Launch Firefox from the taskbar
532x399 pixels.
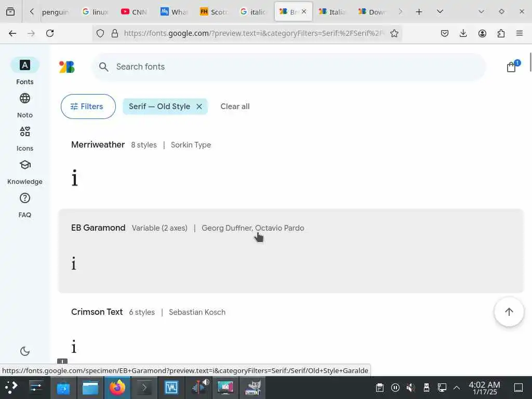click(x=117, y=388)
